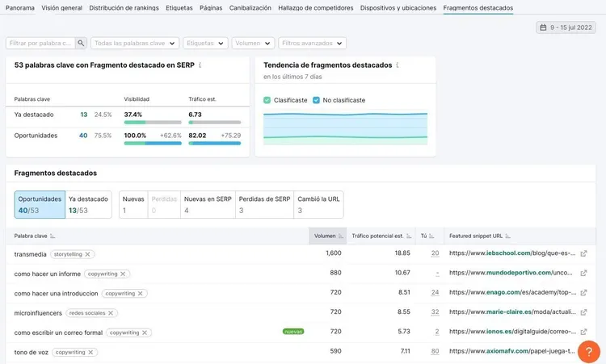Toggle the Clasificaste checkbox in trend chart
The height and width of the screenshot is (364, 606).
(267, 100)
